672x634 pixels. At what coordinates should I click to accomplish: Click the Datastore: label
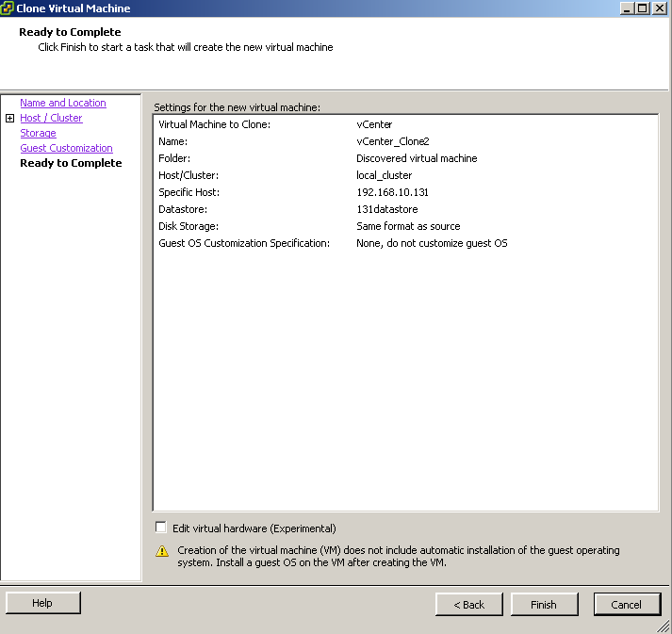[183, 209]
